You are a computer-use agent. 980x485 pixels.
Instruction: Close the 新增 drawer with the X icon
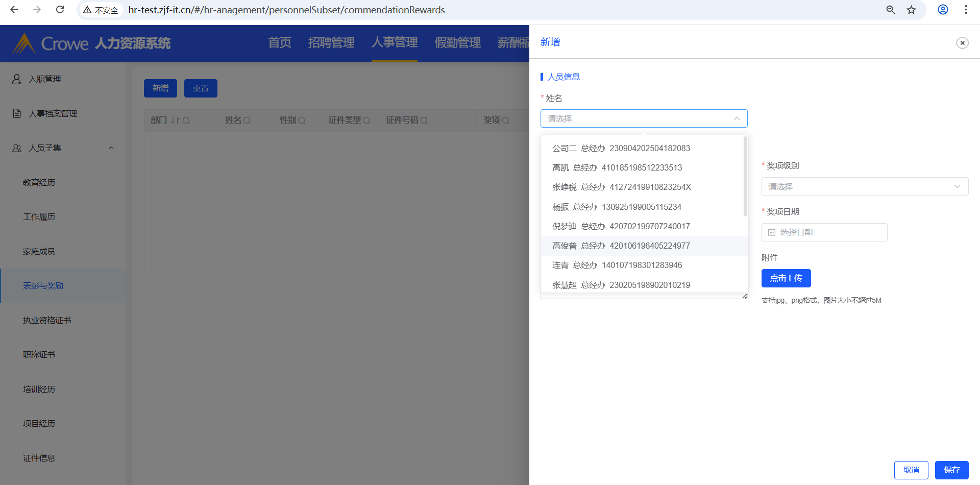pos(962,43)
